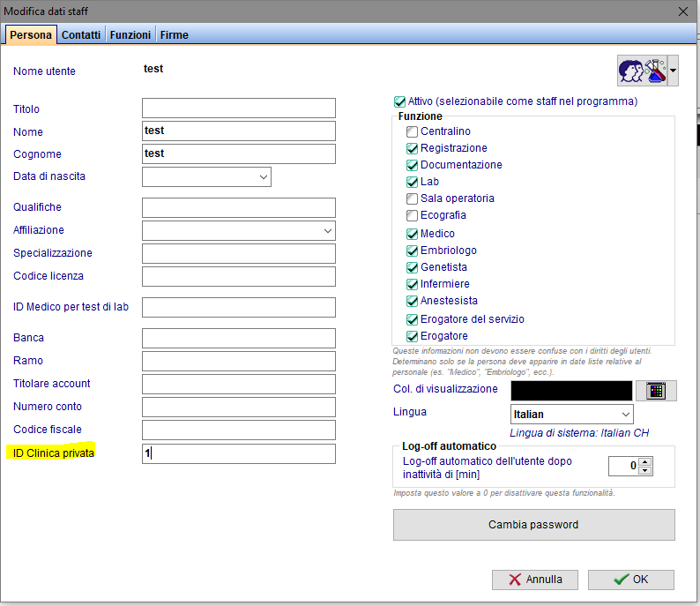Toggle the last Erogatore checkbox
The image size is (700, 606).
(412, 336)
